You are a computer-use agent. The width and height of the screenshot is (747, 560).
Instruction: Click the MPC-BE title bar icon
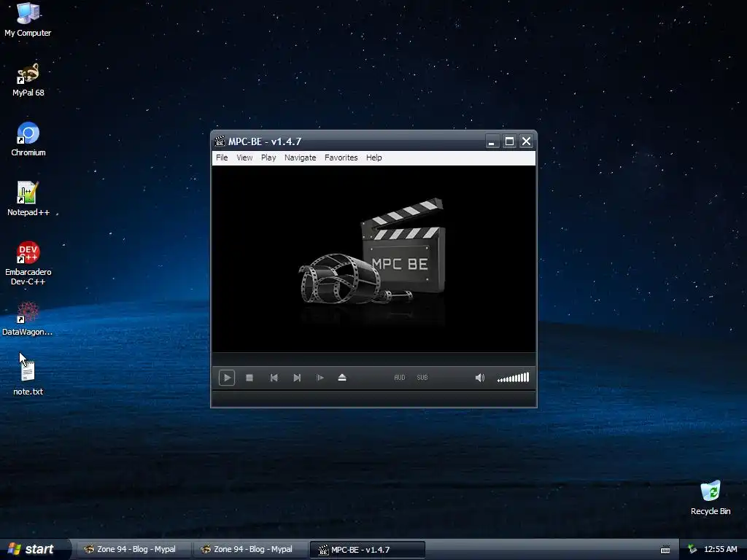tap(220, 141)
